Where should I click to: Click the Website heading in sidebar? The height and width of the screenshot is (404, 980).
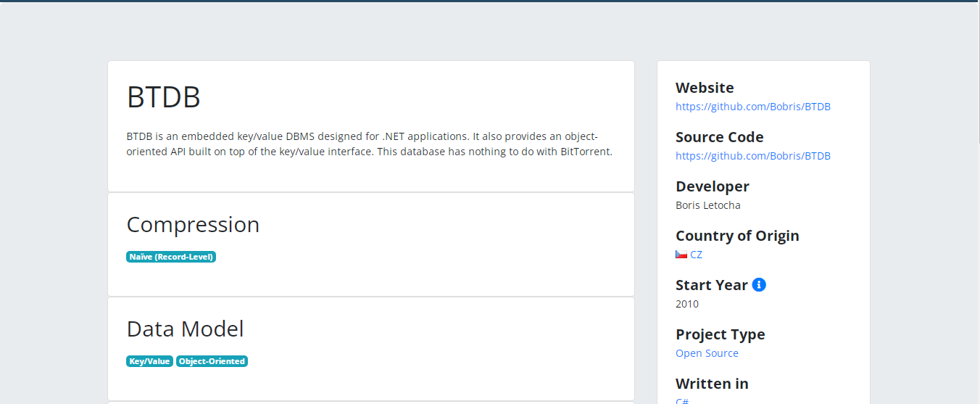coord(705,88)
